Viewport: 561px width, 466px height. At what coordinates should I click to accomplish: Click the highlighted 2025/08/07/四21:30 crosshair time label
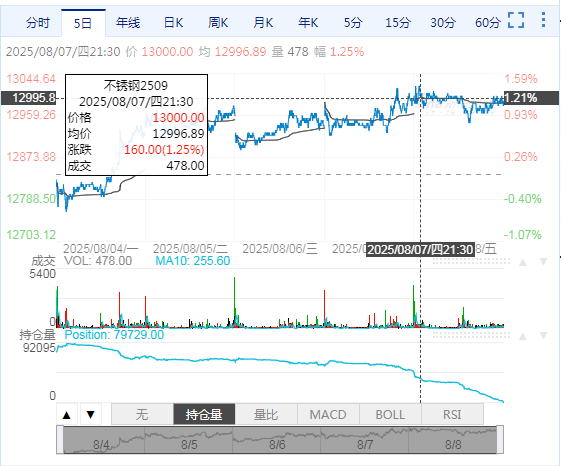tap(420, 249)
